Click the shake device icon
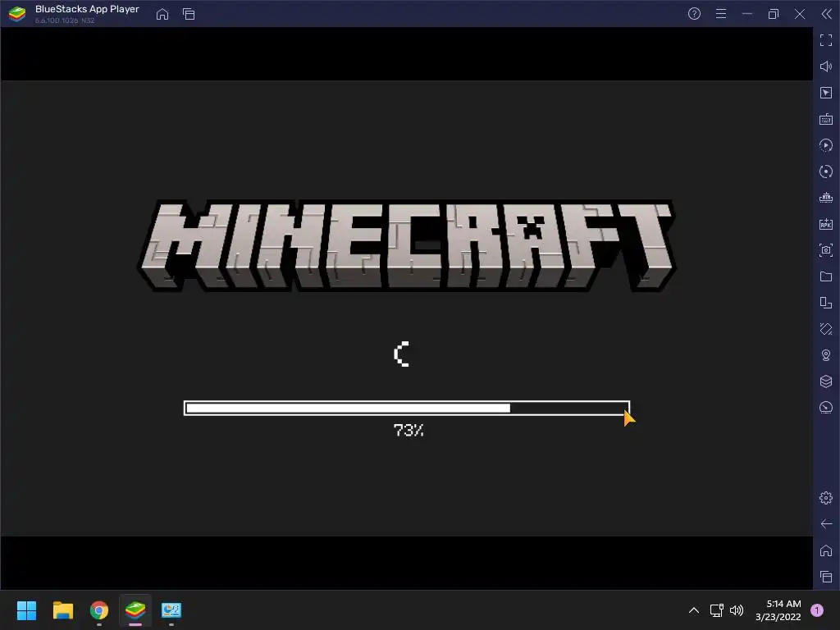This screenshot has width=840, height=630. [825, 329]
